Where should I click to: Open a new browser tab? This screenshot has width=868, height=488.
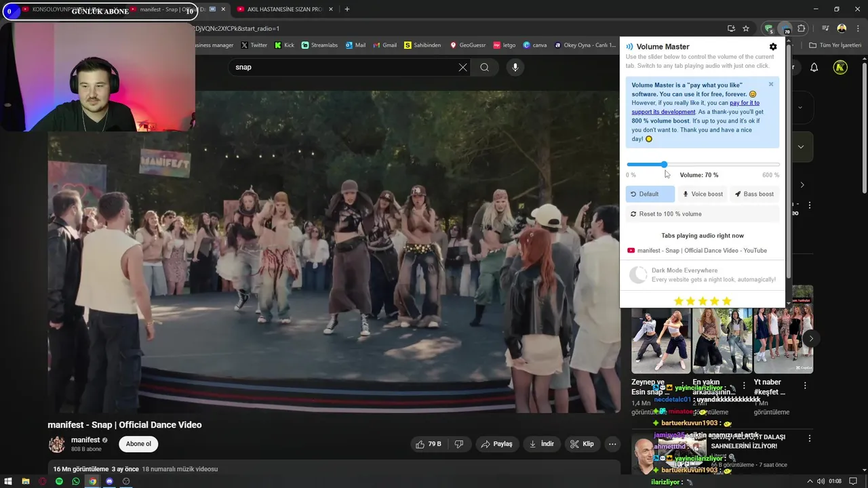click(x=347, y=9)
